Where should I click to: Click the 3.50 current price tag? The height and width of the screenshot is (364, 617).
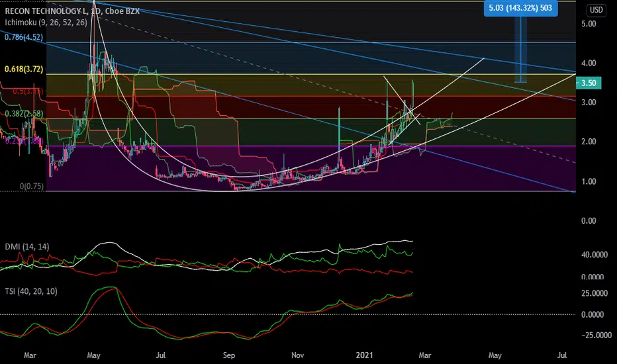[x=589, y=83]
